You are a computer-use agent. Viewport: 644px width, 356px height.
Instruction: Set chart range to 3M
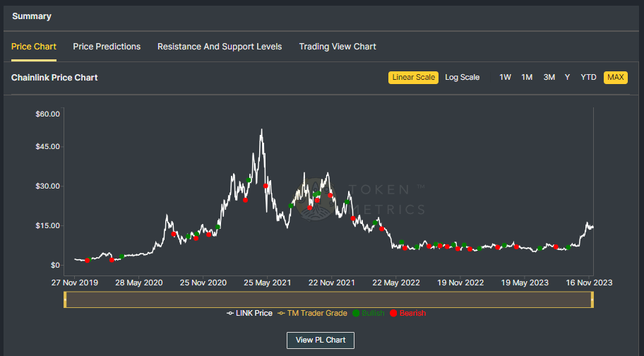549,77
